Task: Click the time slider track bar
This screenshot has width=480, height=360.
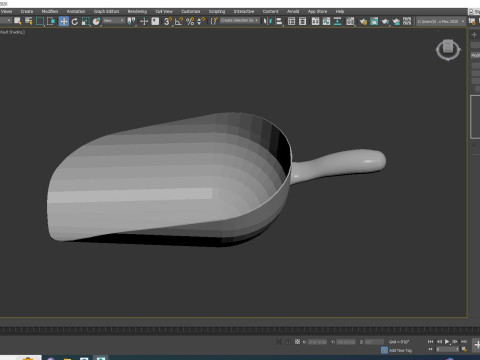Action: (240, 330)
